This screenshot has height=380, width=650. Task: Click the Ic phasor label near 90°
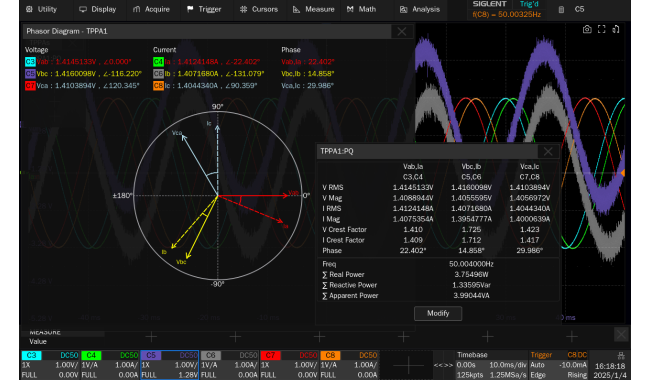pos(209,123)
